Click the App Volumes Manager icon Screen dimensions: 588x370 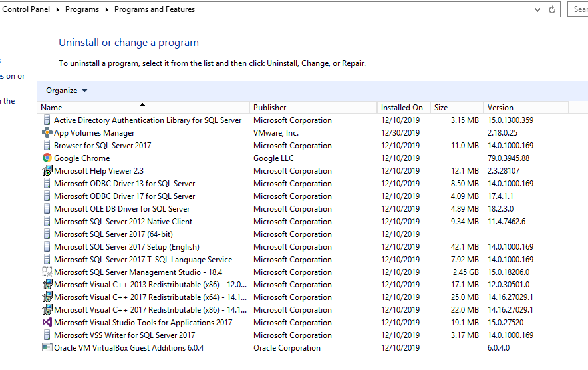[x=47, y=133]
